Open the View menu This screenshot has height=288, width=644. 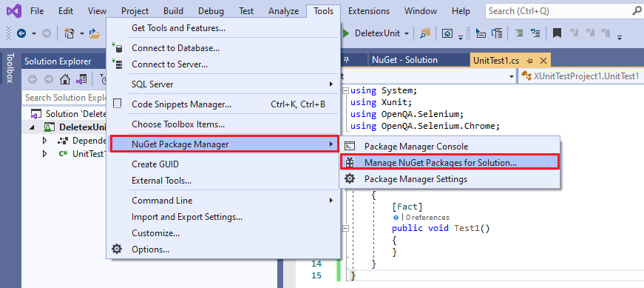(97, 11)
